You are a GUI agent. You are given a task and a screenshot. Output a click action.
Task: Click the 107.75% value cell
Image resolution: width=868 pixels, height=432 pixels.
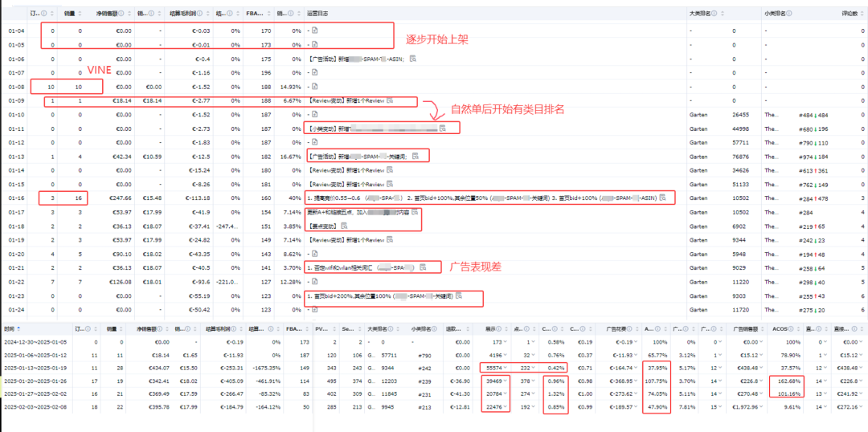657,381
